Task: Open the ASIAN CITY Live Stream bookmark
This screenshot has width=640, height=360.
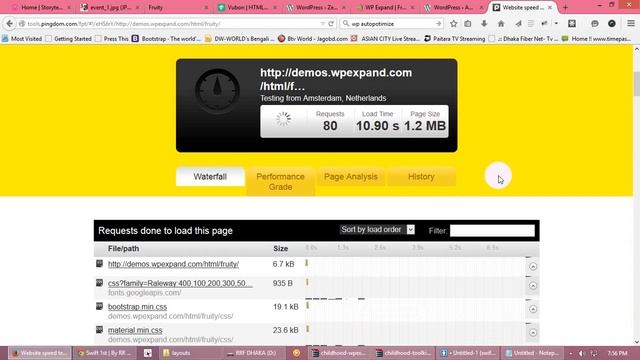Action: pos(385,39)
